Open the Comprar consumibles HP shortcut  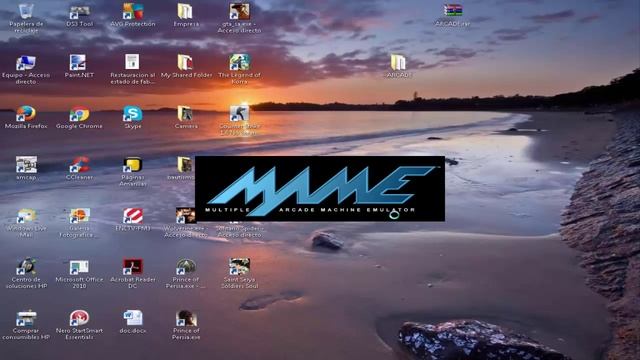click(26, 318)
